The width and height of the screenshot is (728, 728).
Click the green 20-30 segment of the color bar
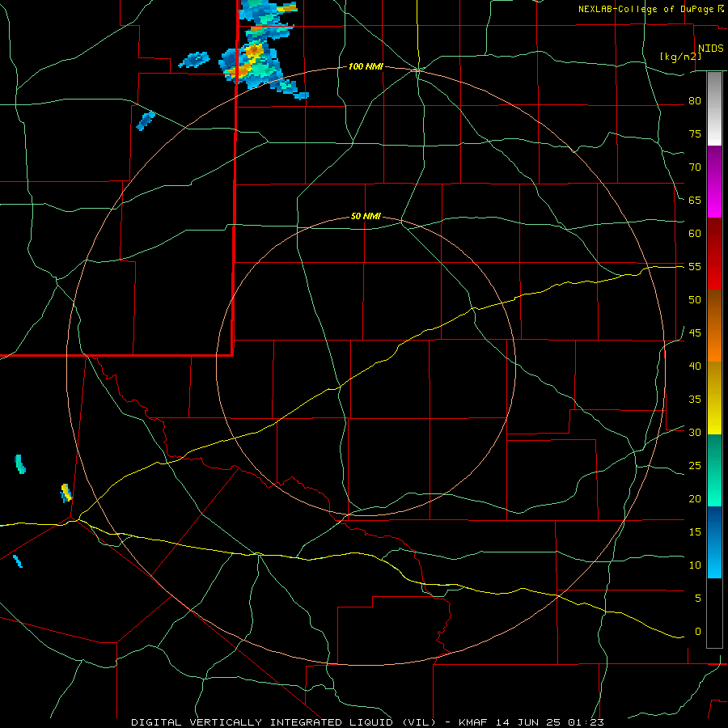coord(714,470)
